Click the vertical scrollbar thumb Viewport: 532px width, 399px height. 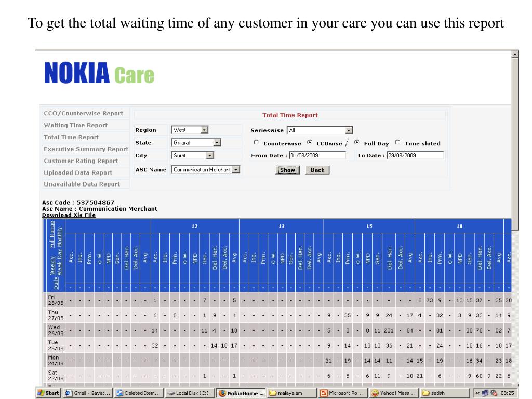pyautogui.click(x=515, y=144)
